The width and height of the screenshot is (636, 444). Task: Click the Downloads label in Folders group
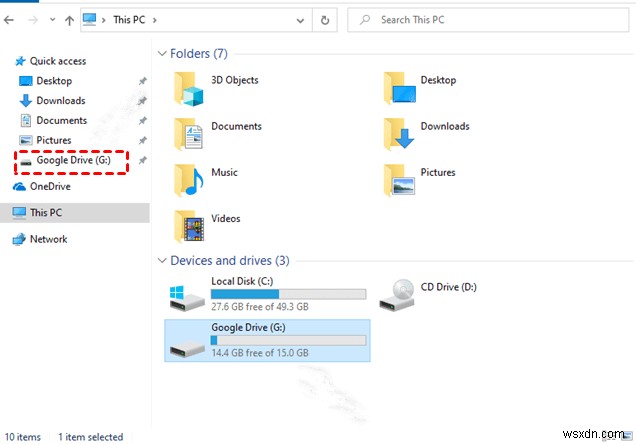(445, 126)
